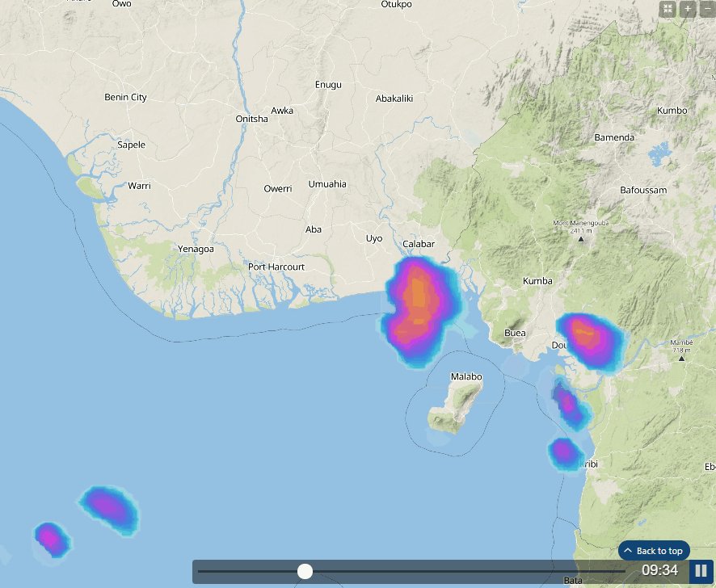Click the Onitsha city label

[x=251, y=119]
